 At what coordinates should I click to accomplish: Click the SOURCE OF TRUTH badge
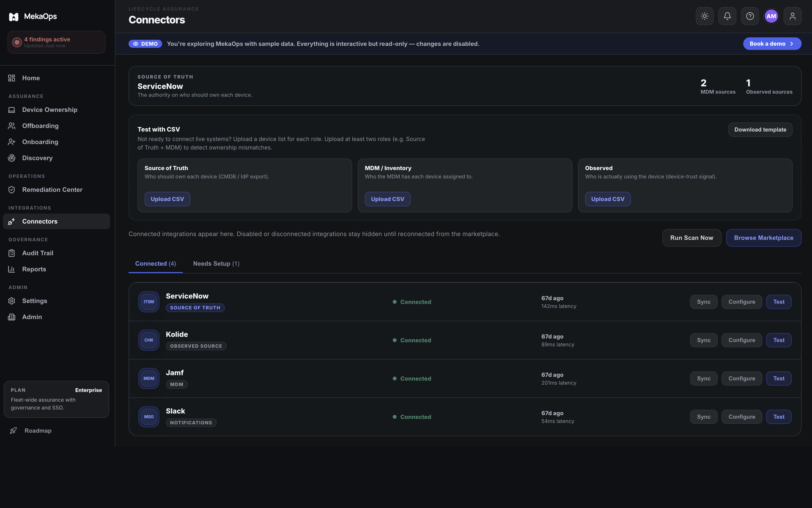[195, 308]
